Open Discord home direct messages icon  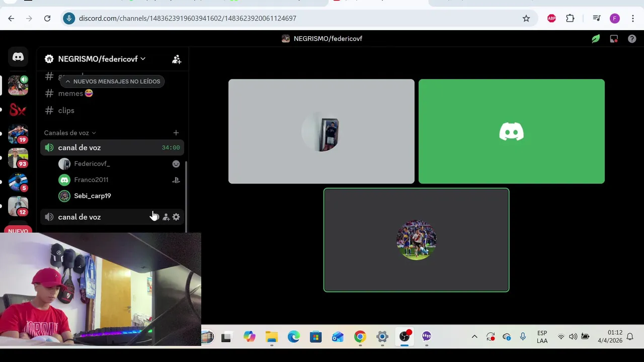click(x=18, y=57)
